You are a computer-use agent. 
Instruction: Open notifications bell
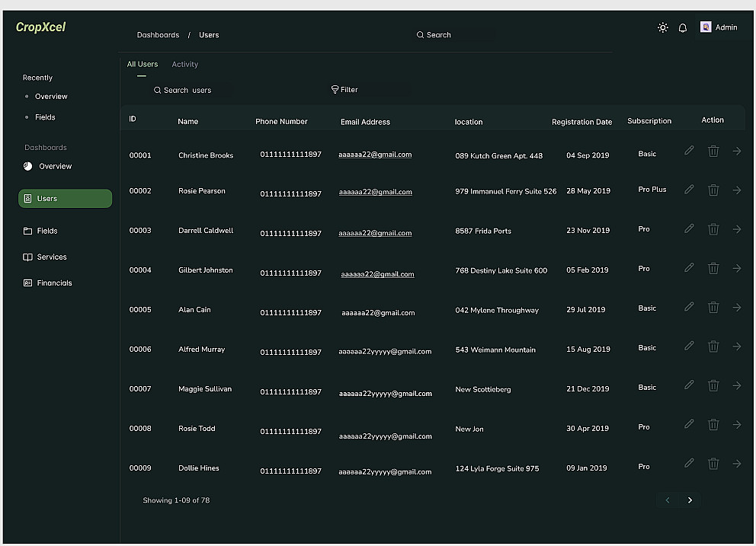683,28
